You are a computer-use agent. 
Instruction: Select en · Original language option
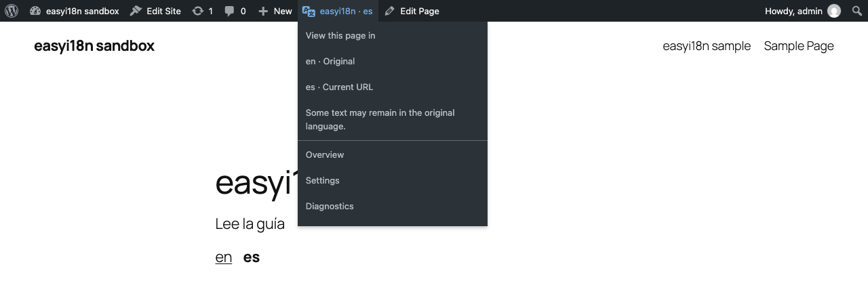[393, 61]
